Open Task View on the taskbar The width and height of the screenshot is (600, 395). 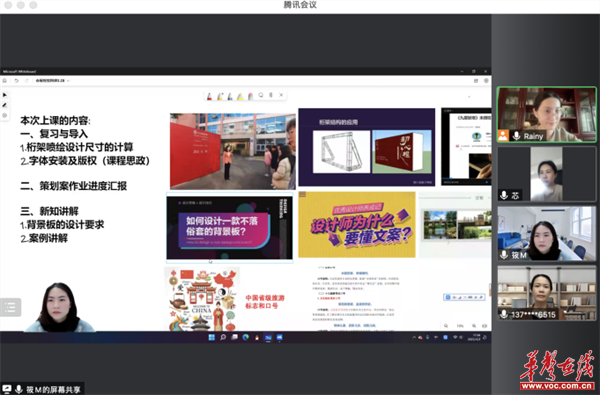(234, 337)
